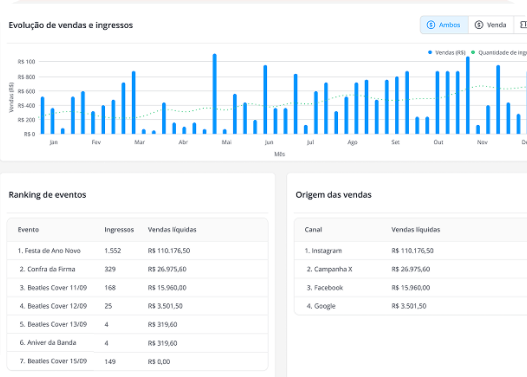Viewport: 527px width, 377px height.
Task: Click ingressos value 4 for Aniver da Banda
Action: click(x=107, y=343)
